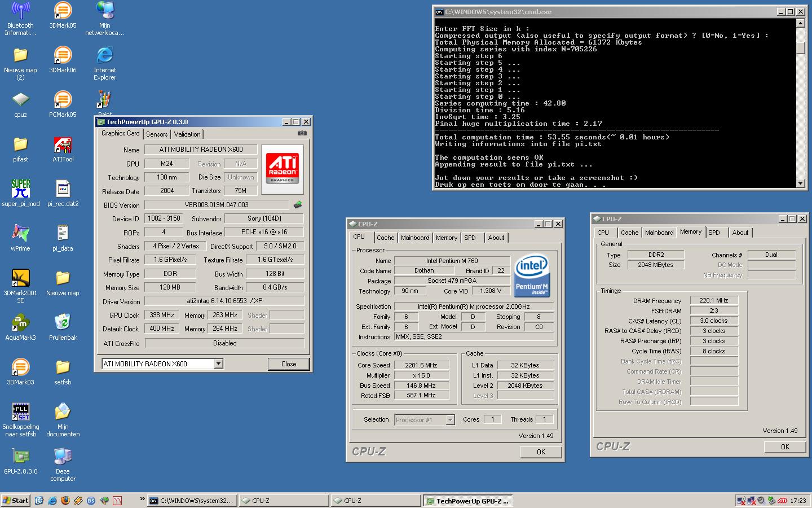The height and width of the screenshot is (508, 812).
Task: Launch the wPrime desktop icon
Action: (x=20, y=238)
